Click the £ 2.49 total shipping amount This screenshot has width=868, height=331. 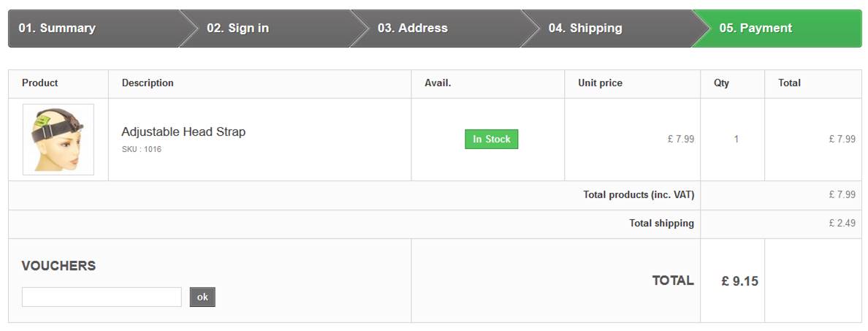click(x=842, y=224)
